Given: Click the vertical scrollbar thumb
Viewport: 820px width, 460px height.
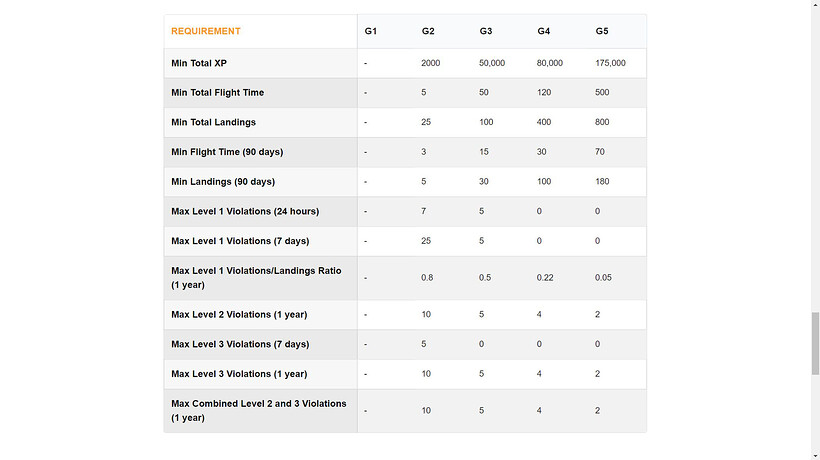Looking at the screenshot, I should [x=815, y=343].
